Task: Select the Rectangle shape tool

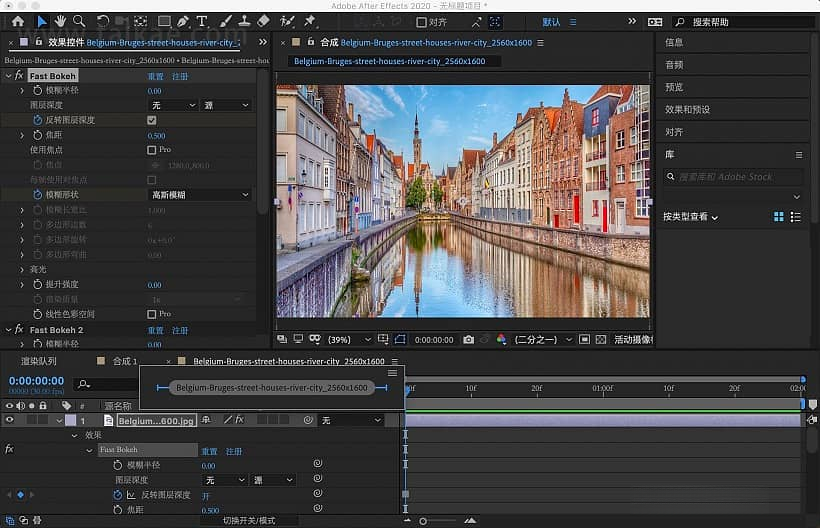Action: click(164, 21)
